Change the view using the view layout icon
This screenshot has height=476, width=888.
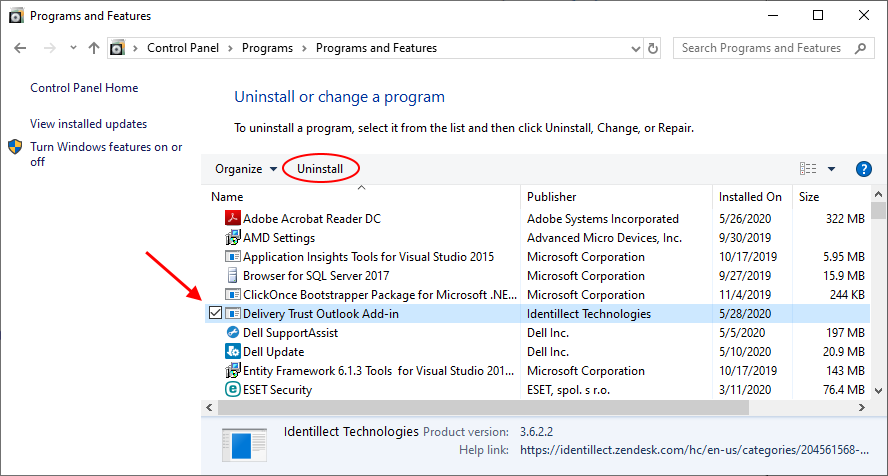coord(808,169)
